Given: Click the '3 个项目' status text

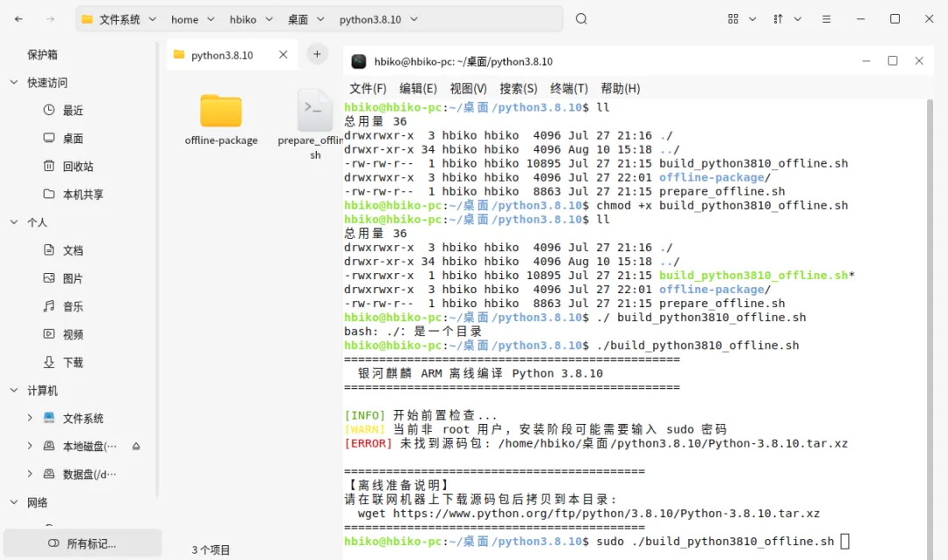Looking at the screenshot, I should coord(211,549).
